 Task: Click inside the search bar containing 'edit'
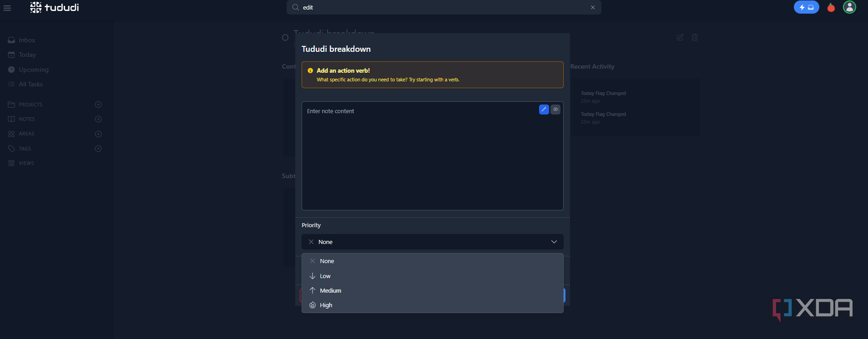[x=444, y=7]
